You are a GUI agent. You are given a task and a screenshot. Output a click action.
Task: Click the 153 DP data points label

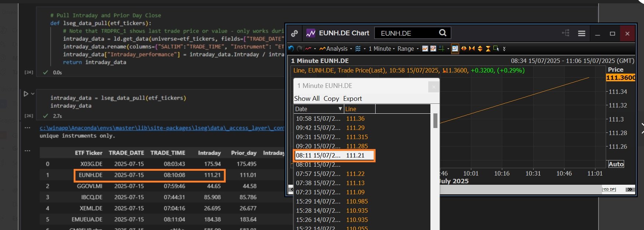609,190
